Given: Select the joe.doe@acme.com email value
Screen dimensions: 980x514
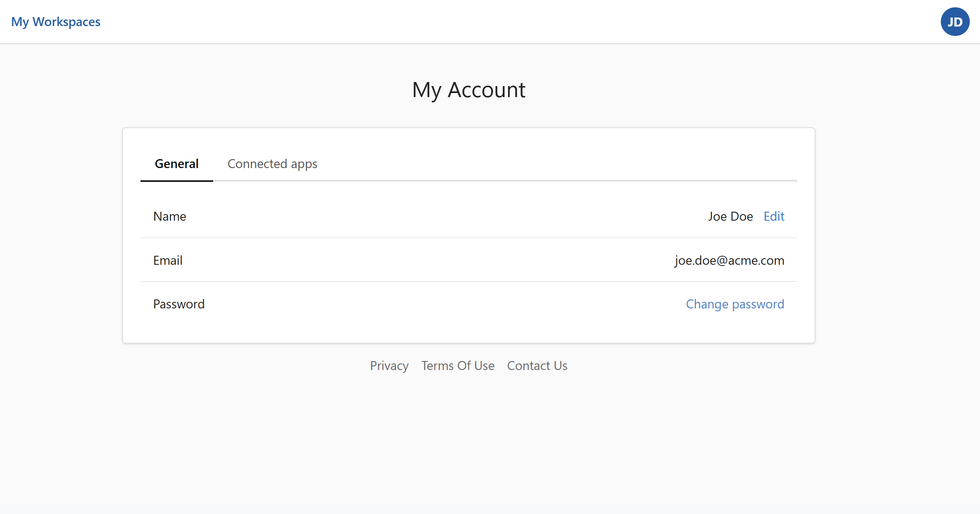Looking at the screenshot, I should click(729, 260).
